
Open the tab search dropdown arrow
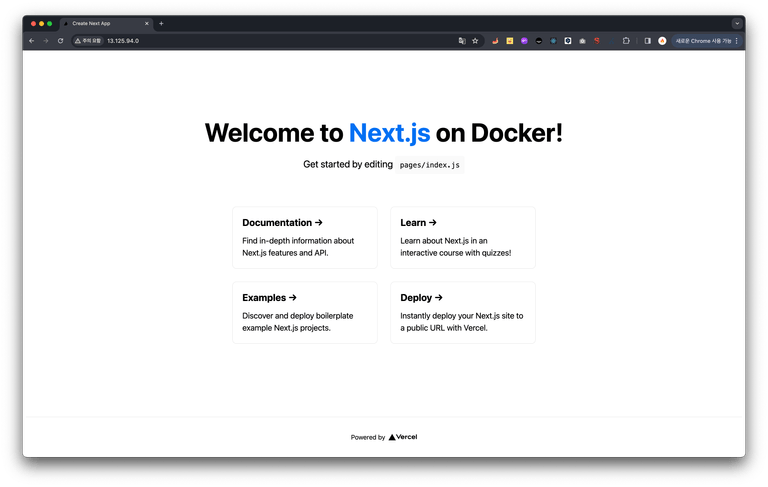tap(737, 23)
